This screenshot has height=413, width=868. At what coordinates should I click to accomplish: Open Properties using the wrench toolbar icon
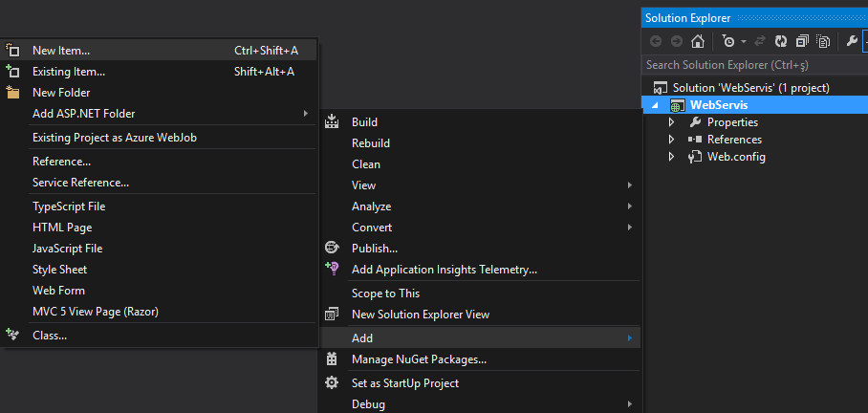pyautogui.click(x=852, y=41)
